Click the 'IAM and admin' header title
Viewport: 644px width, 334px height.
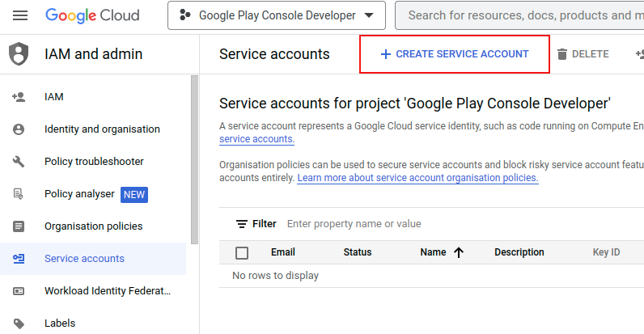(94, 54)
